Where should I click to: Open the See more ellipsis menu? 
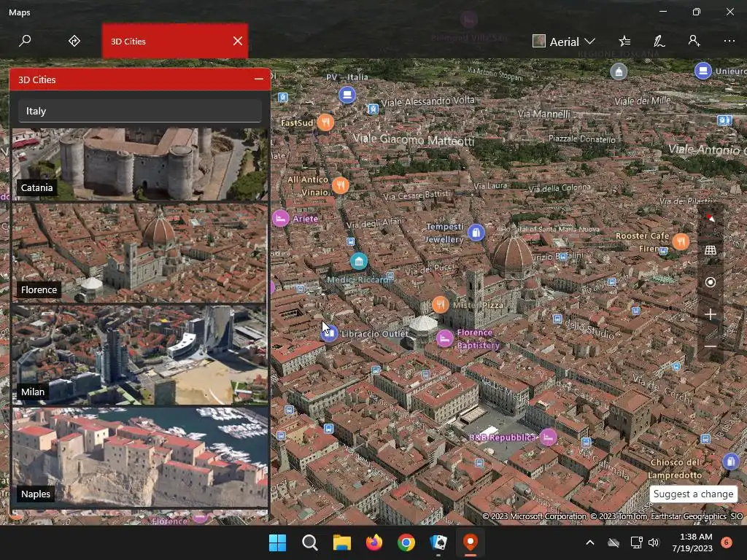coord(729,42)
